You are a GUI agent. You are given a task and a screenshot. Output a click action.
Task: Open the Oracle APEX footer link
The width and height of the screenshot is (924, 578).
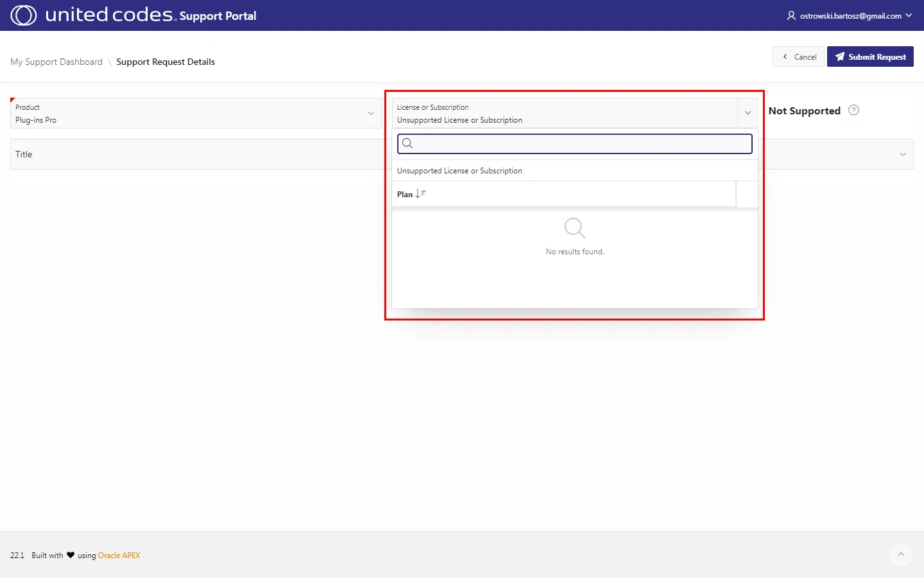pos(119,556)
